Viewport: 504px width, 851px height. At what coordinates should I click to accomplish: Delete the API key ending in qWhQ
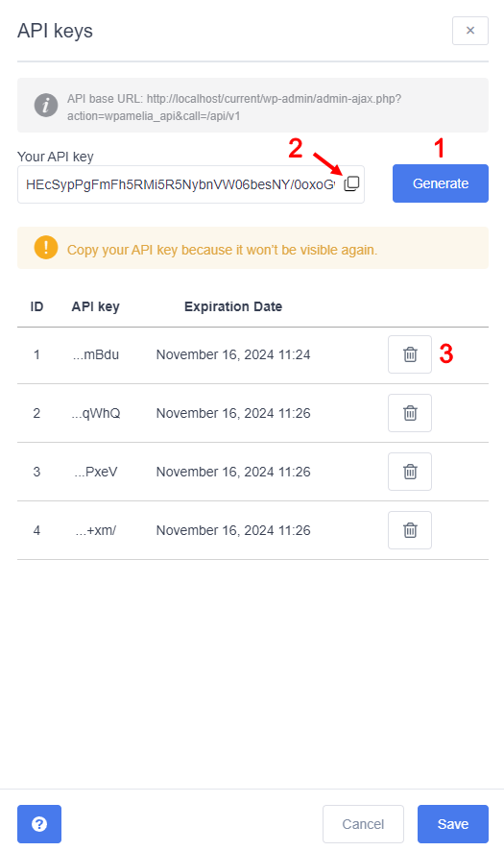click(x=410, y=413)
